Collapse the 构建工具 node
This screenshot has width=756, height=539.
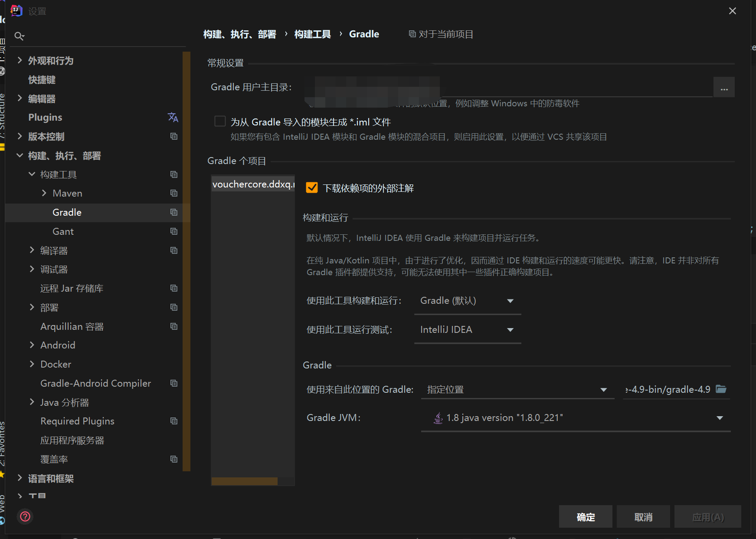coord(32,174)
